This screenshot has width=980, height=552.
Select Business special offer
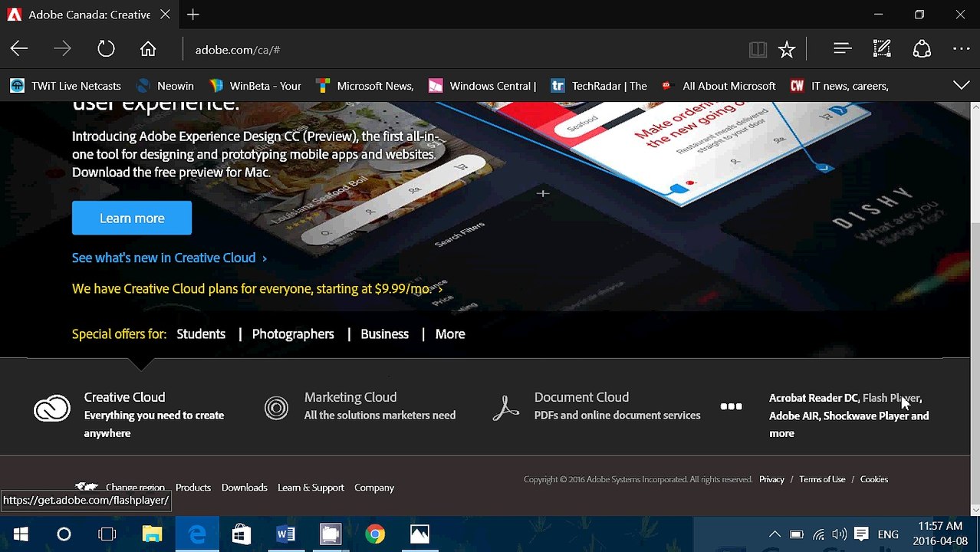(x=384, y=333)
